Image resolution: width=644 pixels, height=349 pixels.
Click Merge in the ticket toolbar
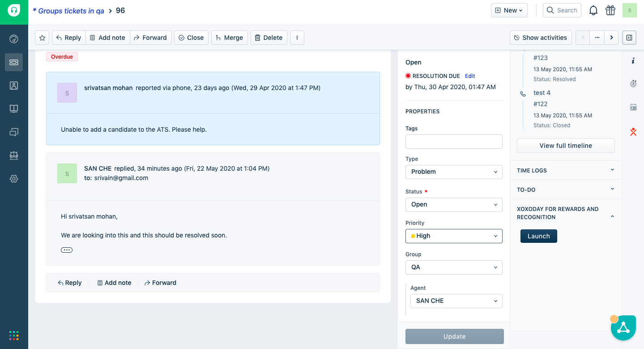[x=230, y=38]
